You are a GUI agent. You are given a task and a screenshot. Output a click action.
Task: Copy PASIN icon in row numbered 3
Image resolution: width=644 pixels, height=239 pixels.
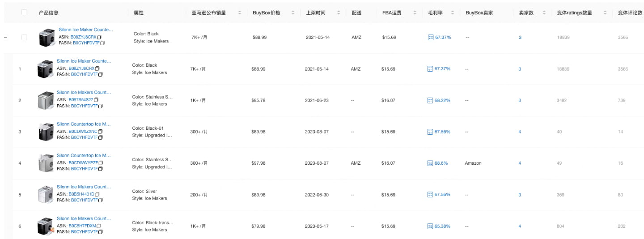tap(101, 138)
